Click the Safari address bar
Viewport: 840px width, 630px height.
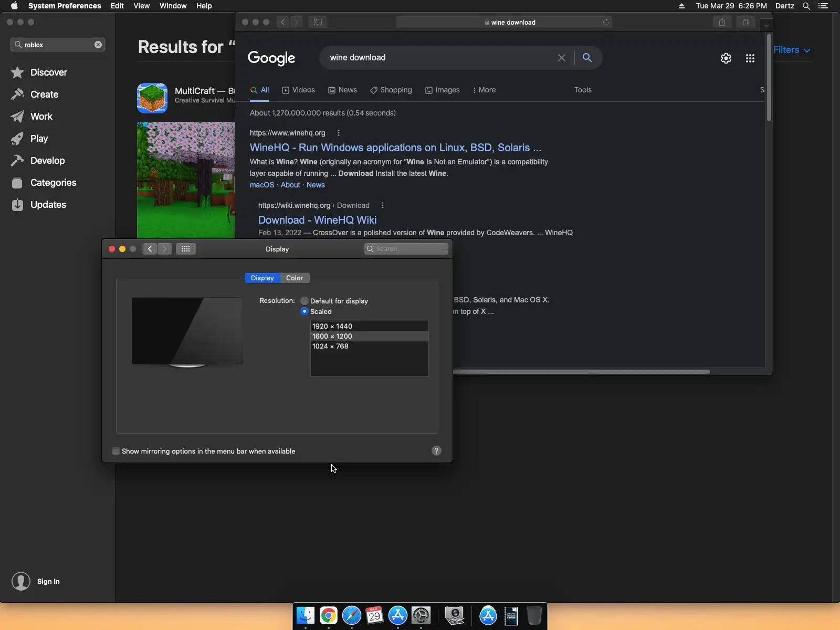pos(504,22)
